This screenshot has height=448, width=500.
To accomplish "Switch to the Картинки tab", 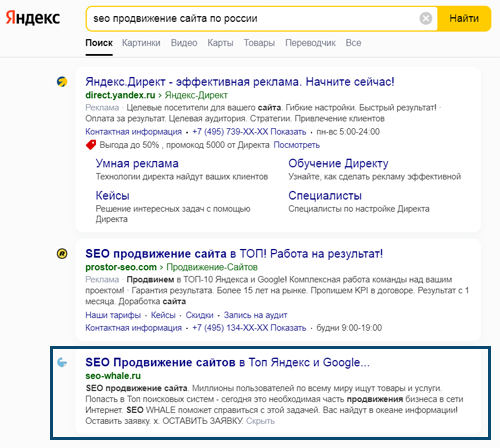I will 141,43.
